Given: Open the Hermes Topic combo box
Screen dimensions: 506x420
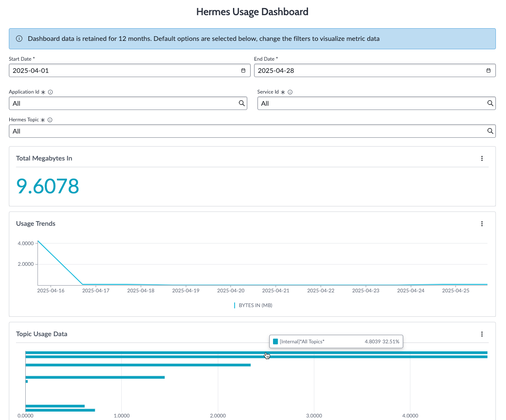Looking at the screenshot, I should [x=252, y=131].
